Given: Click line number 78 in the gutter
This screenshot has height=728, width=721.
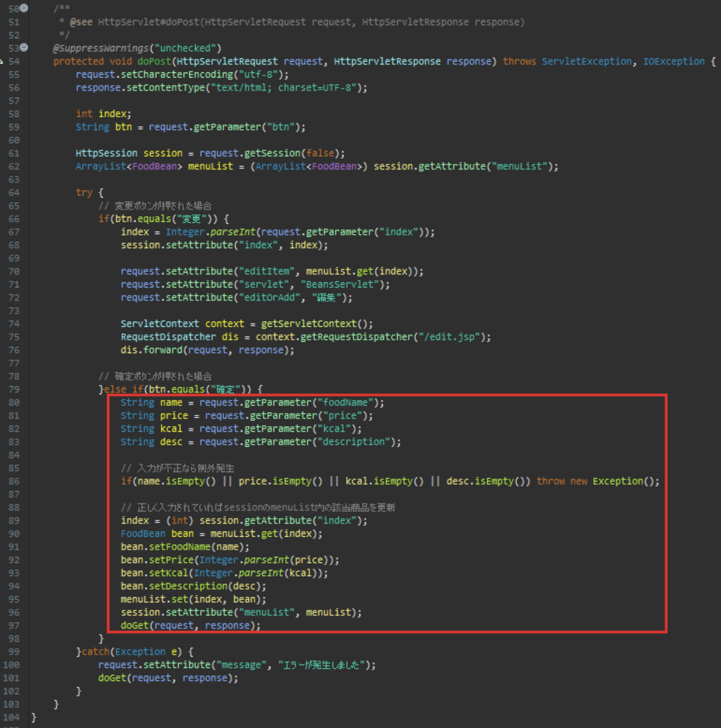Looking at the screenshot, I should point(14,376).
